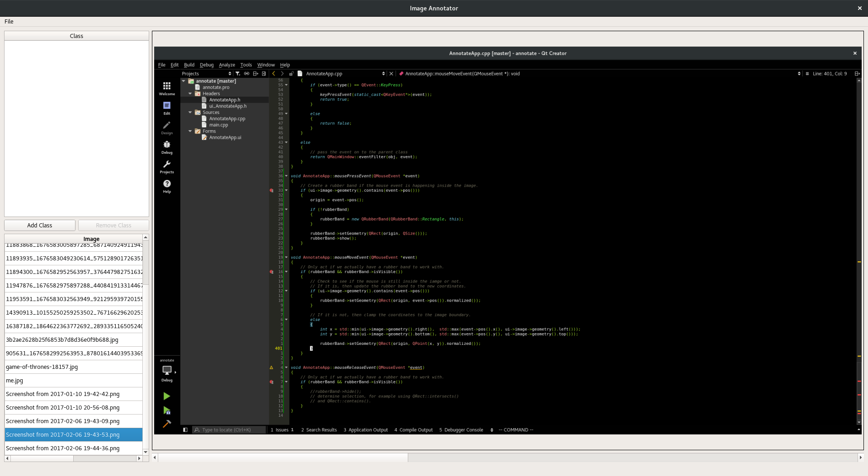Viewport: 868px width, 476px height.
Task: Click the Add Class button
Action: pyautogui.click(x=40, y=225)
